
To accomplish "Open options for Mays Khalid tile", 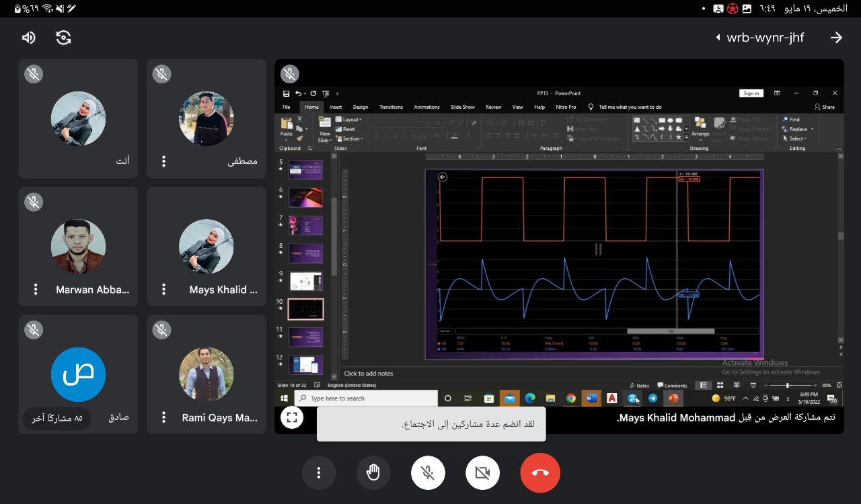I will 163,289.
